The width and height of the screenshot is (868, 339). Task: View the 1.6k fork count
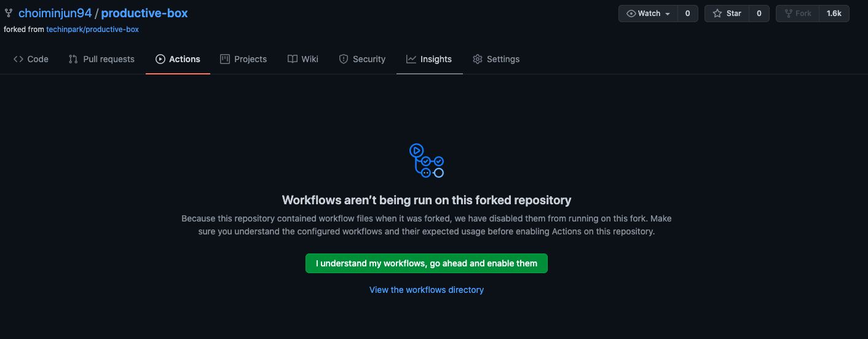point(834,14)
